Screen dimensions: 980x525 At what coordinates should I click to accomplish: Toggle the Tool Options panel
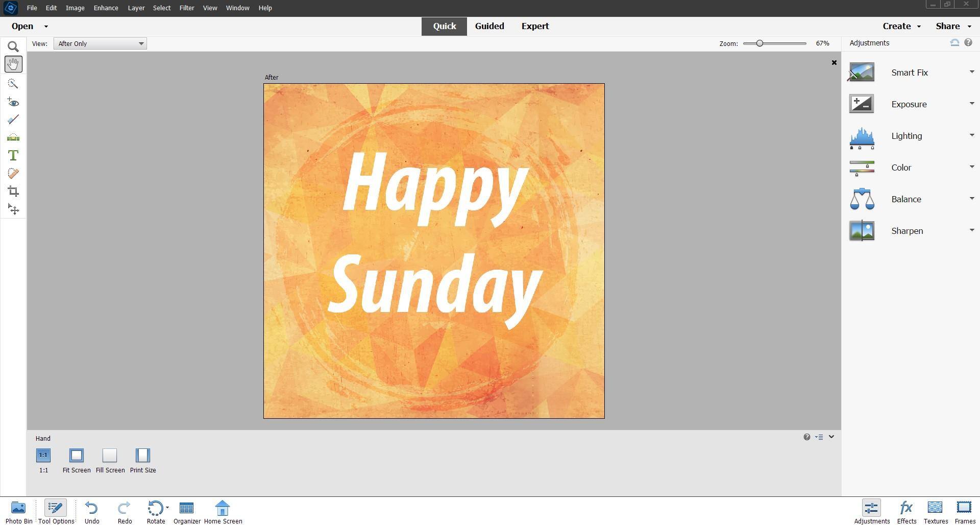56,512
